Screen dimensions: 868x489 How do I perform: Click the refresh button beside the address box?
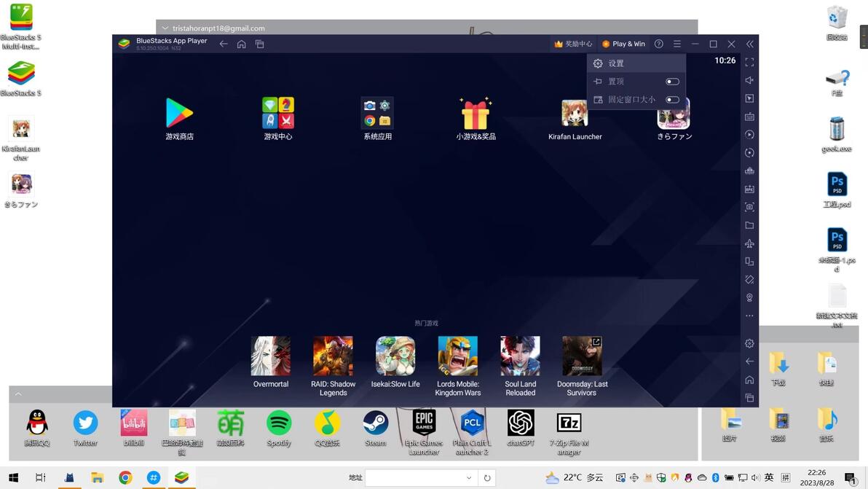487,478
